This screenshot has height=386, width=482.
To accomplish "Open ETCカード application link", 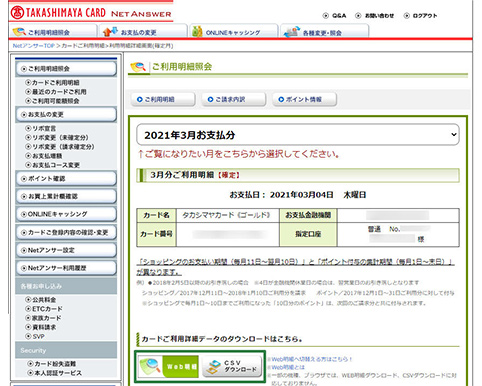I will click(x=44, y=309).
